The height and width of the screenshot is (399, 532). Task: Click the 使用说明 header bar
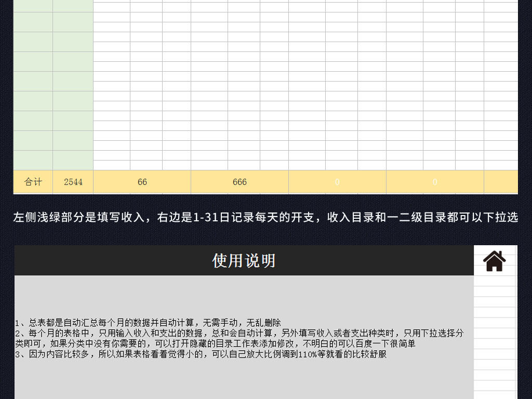(245, 260)
